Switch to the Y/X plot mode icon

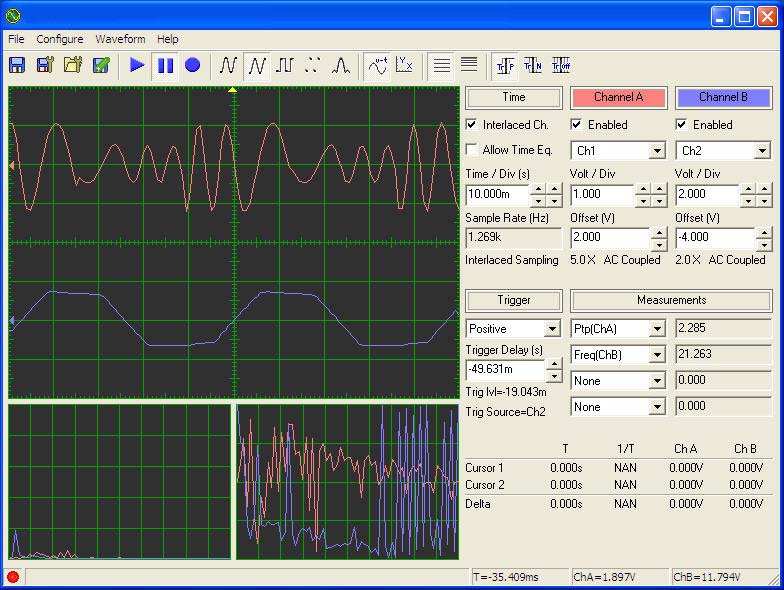(x=405, y=65)
